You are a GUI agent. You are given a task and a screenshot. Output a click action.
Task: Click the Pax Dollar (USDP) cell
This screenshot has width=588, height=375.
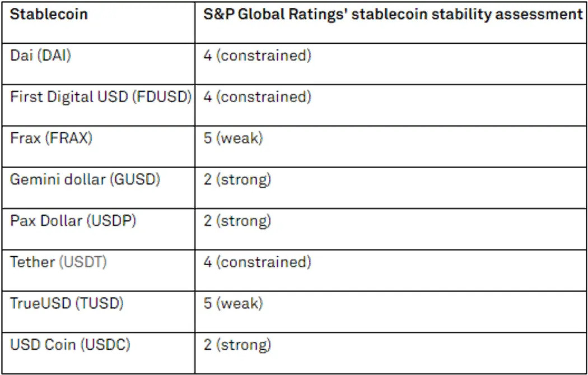73,221
